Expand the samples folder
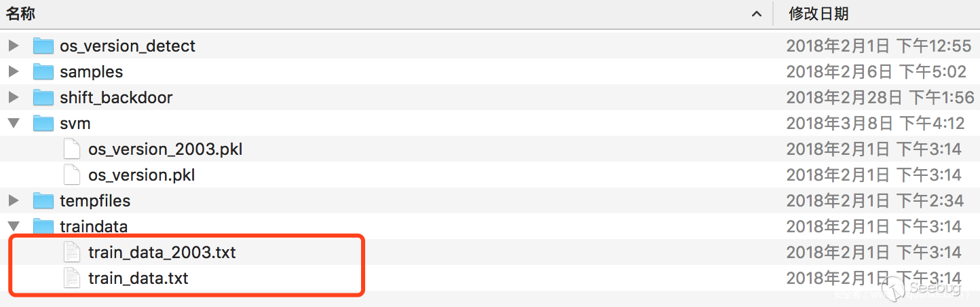This screenshot has width=980, height=307. (13, 72)
